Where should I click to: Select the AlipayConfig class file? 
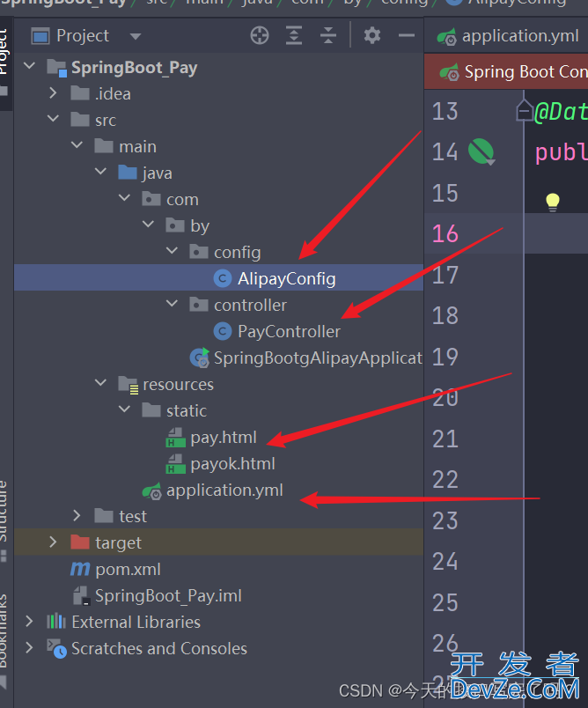tap(287, 278)
